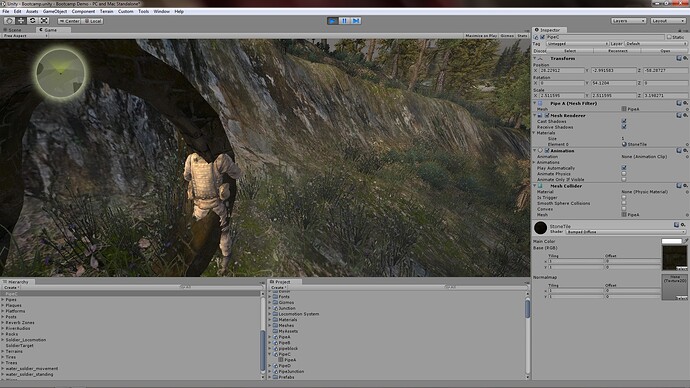Screen dimensions: 690x388
Task: Toggle Play Automatically checkbox
Action: click(624, 168)
